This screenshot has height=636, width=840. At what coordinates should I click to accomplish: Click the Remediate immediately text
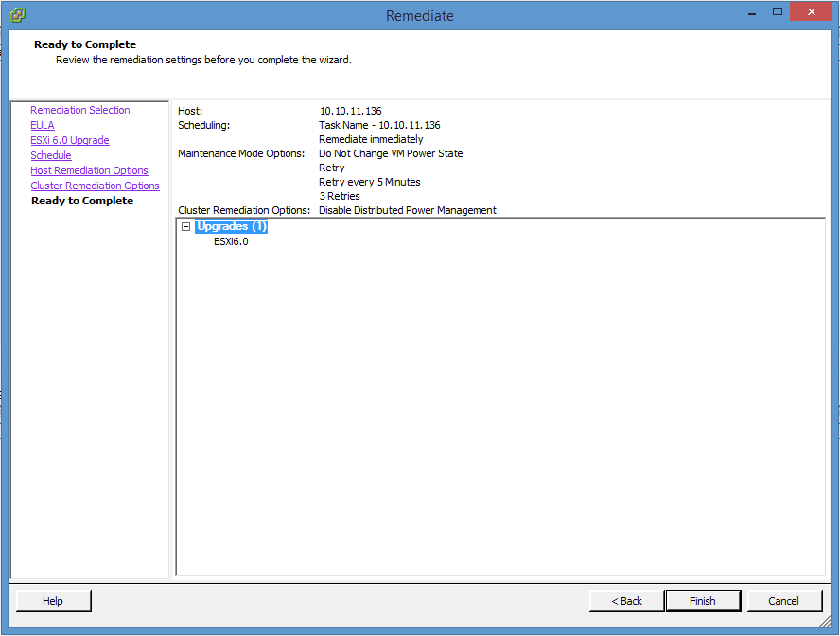(x=371, y=139)
